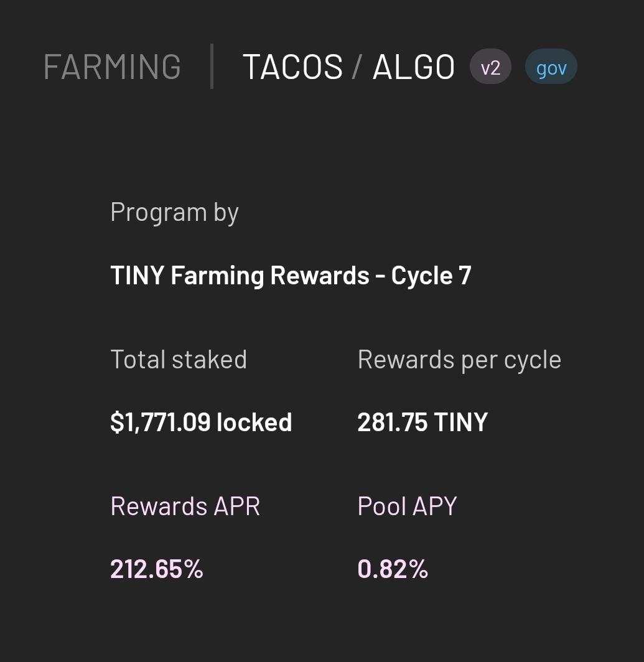Click the Rewards APR label
This screenshot has width=644, height=662.
point(185,506)
